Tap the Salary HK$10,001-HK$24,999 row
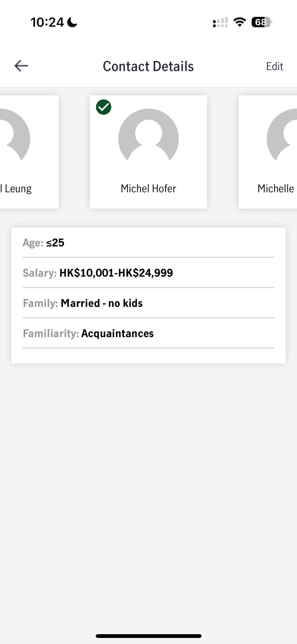This screenshot has width=297, height=644. coord(148,273)
